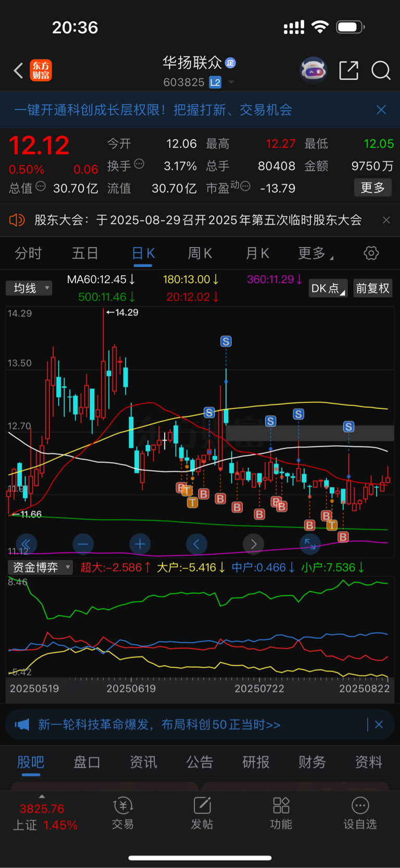Expand stock code dropdown arrow
The height and width of the screenshot is (868, 400).
coord(231,82)
